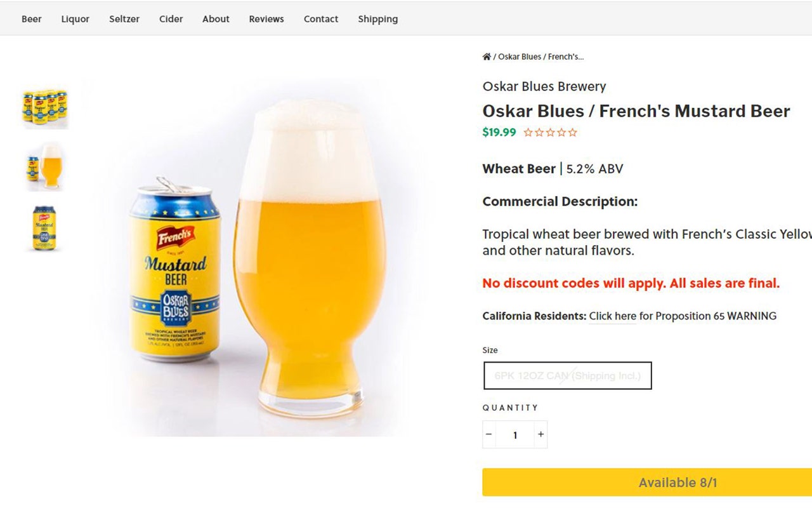Click the fourth star in the rating row

(x=561, y=132)
